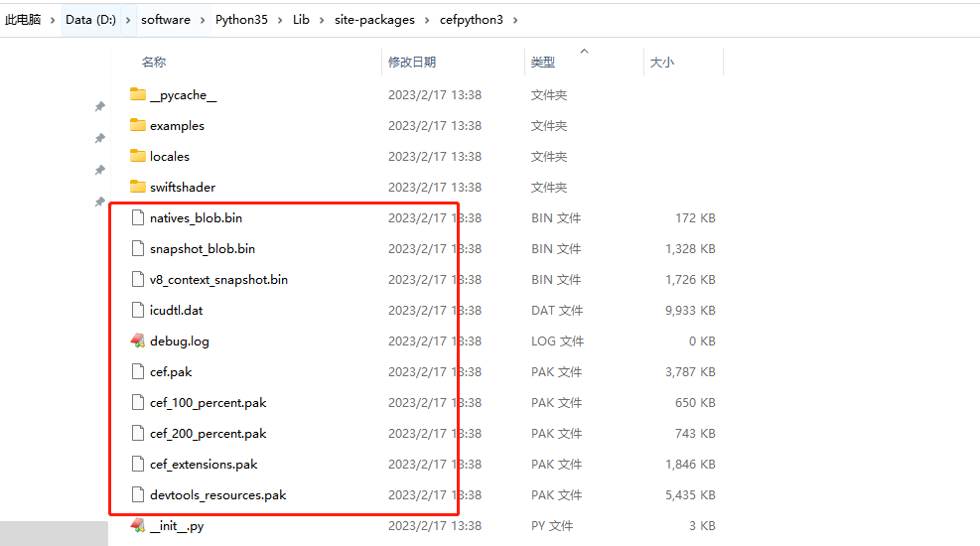Sort by 大小 column header
This screenshot has width=980, height=546.
(662, 62)
